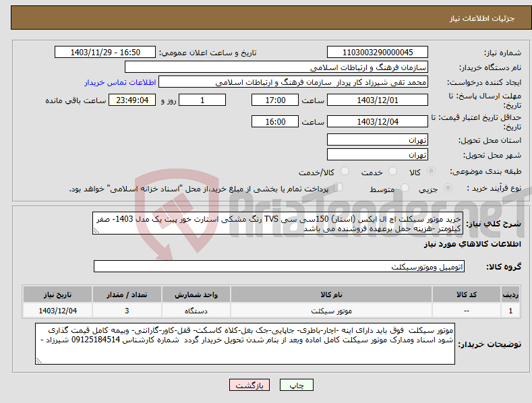Screen dimensions: 532x403
Task: Click the resize handle of description textarea
Action: pyautogui.click(x=96, y=230)
